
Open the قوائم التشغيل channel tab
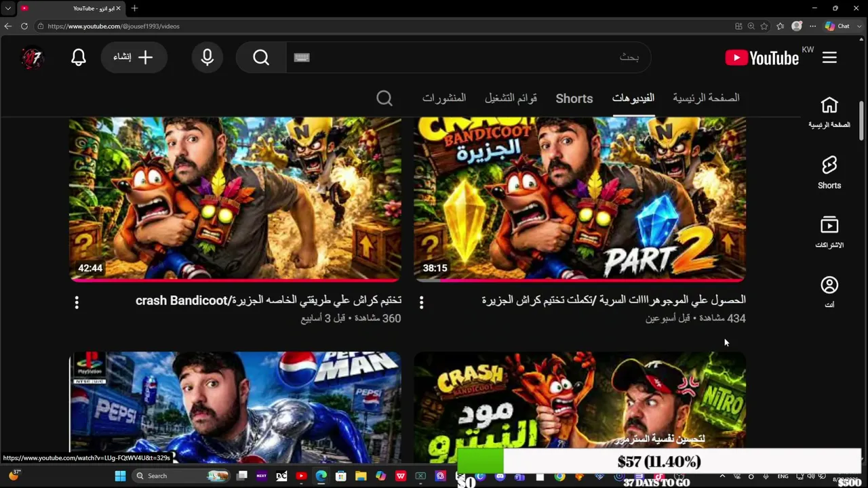511,98
